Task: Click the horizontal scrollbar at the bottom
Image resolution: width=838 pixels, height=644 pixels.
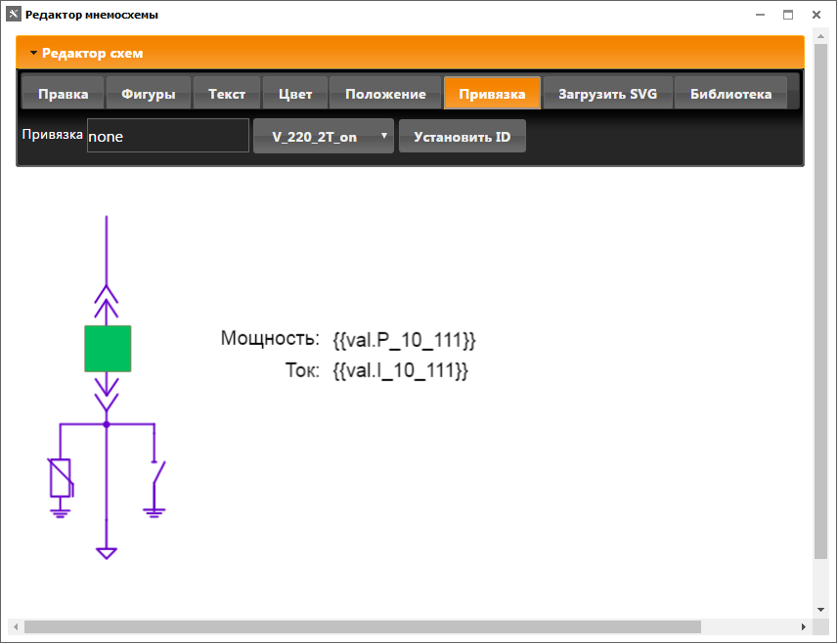Action: tap(362, 625)
